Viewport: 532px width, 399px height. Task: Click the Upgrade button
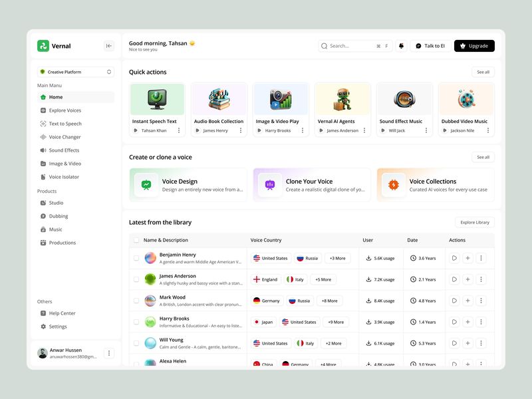tap(474, 46)
